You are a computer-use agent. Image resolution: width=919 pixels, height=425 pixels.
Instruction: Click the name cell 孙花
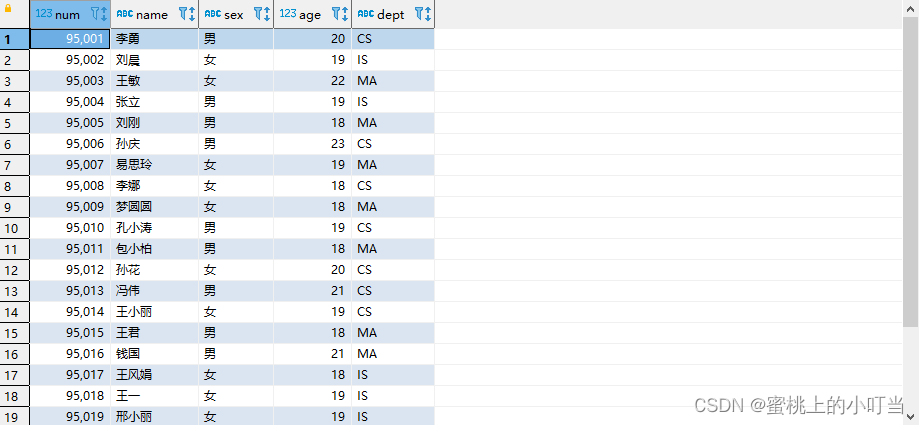[x=155, y=270]
